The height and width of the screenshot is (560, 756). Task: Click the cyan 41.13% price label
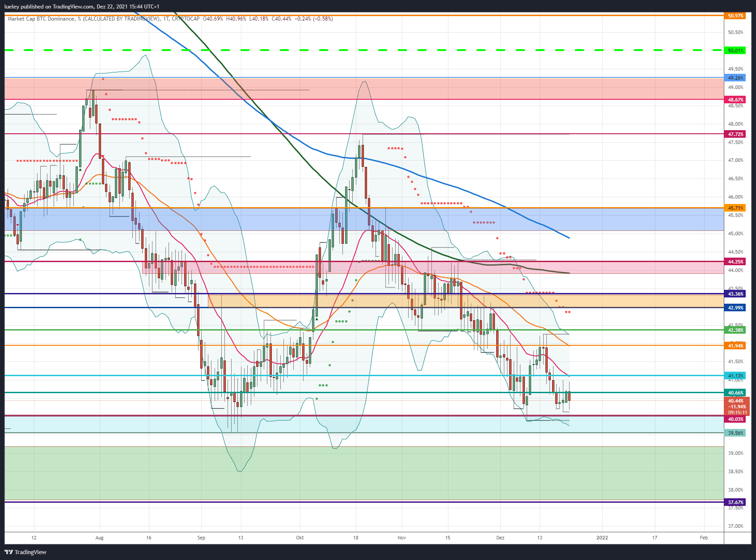click(735, 376)
